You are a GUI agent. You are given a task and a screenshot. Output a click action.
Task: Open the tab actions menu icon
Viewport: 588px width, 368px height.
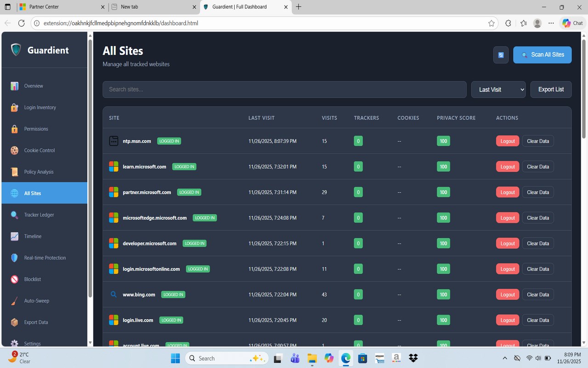[7, 7]
